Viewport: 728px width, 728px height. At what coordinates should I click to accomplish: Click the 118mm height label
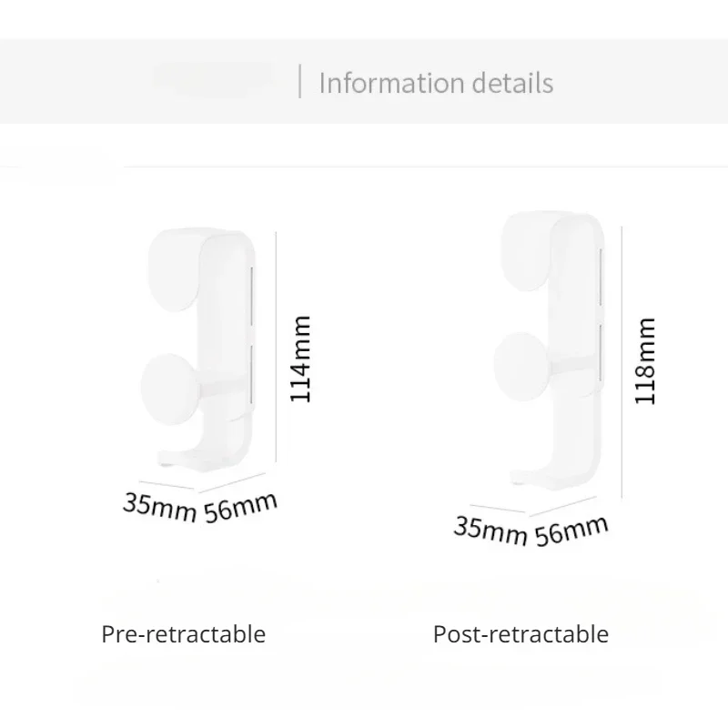[x=645, y=362]
